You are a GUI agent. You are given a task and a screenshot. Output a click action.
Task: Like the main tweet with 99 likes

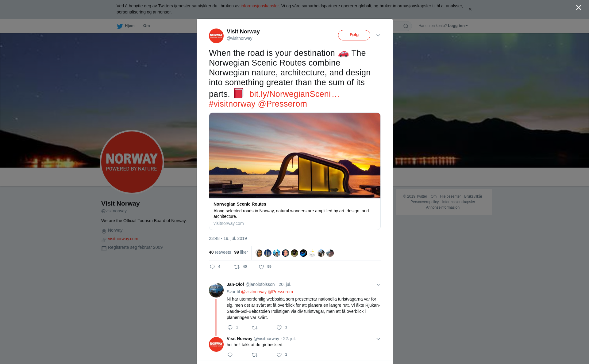coord(261,267)
